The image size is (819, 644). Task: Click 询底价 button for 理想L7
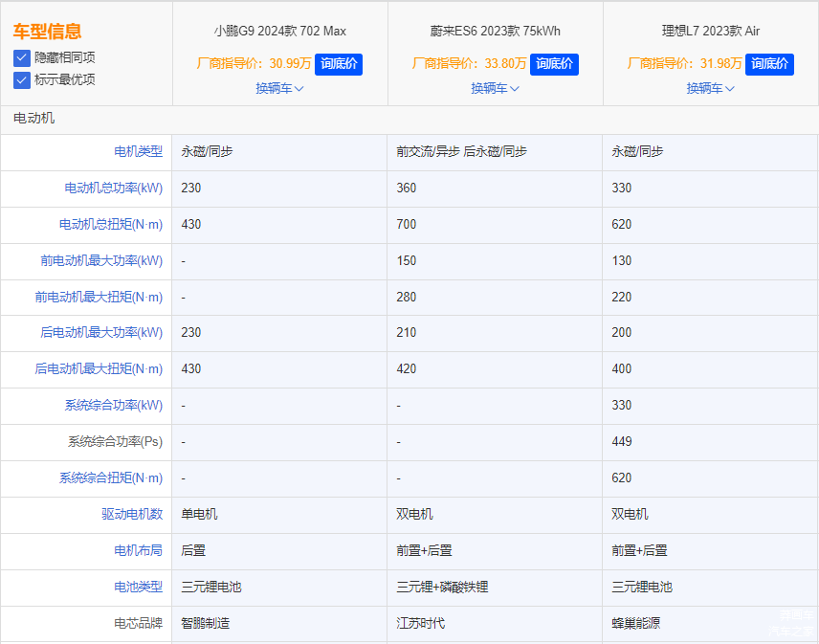(x=769, y=64)
